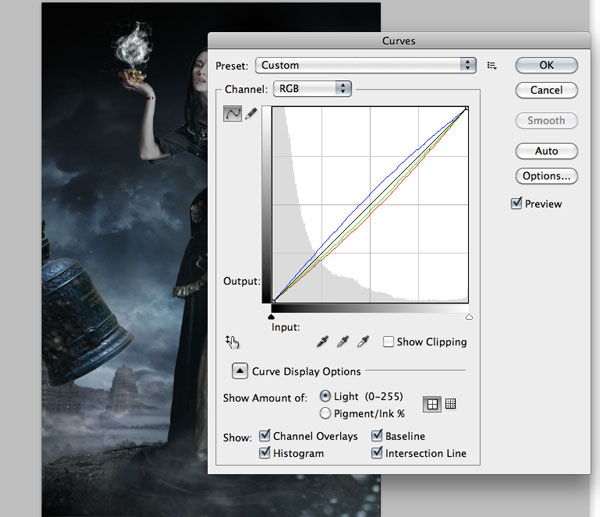Pick the gray point eyedropper
Viewport: 600px width, 517px height.
tap(343, 342)
